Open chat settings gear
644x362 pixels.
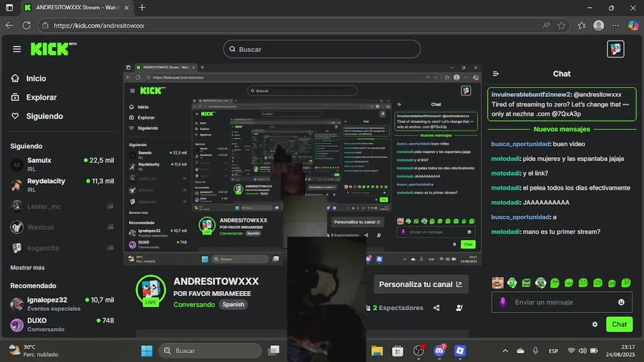click(595, 324)
